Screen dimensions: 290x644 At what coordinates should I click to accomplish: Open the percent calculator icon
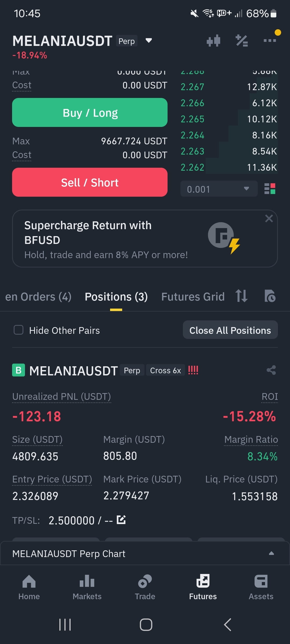coord(242,41)
